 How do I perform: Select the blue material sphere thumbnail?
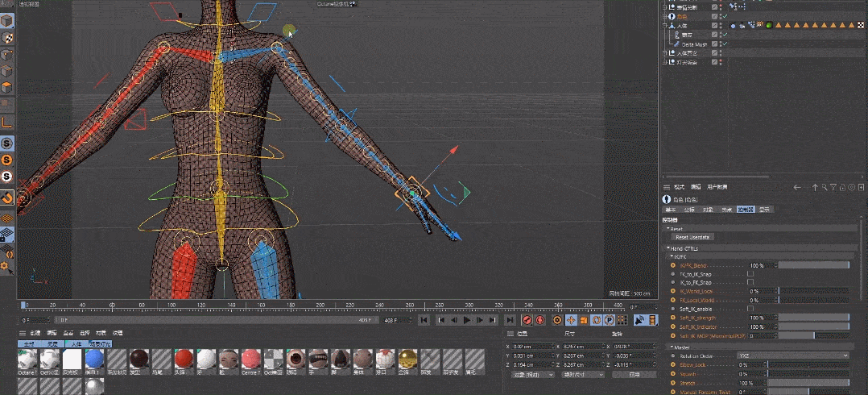click(93, 360)
